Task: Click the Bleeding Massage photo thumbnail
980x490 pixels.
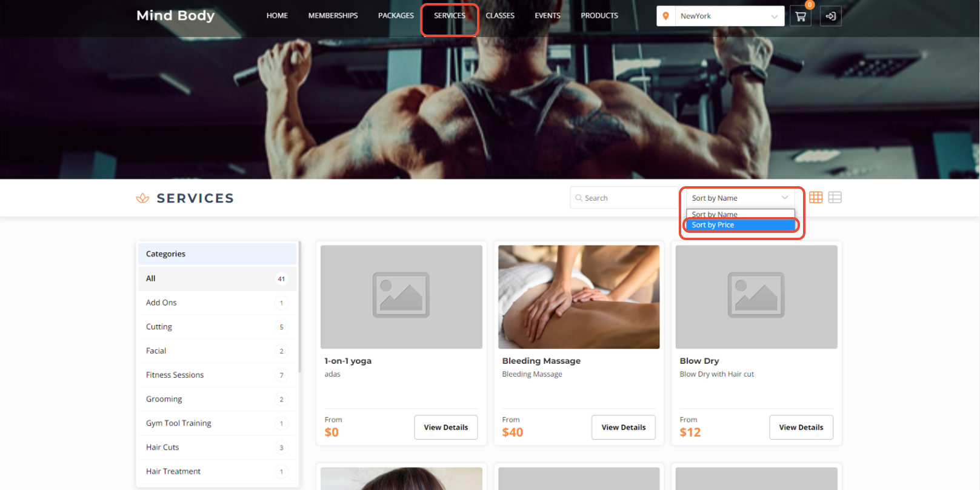Action: pos(579,297)
